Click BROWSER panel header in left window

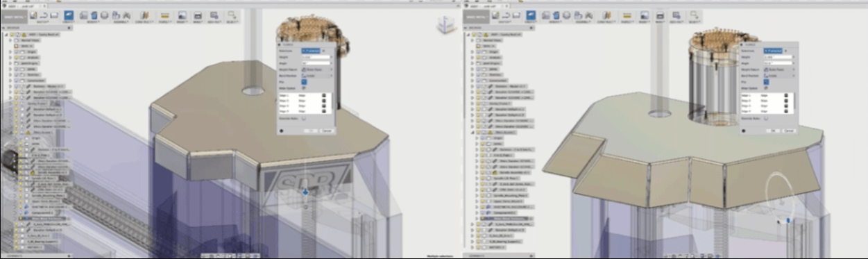(x=36, y=27)
